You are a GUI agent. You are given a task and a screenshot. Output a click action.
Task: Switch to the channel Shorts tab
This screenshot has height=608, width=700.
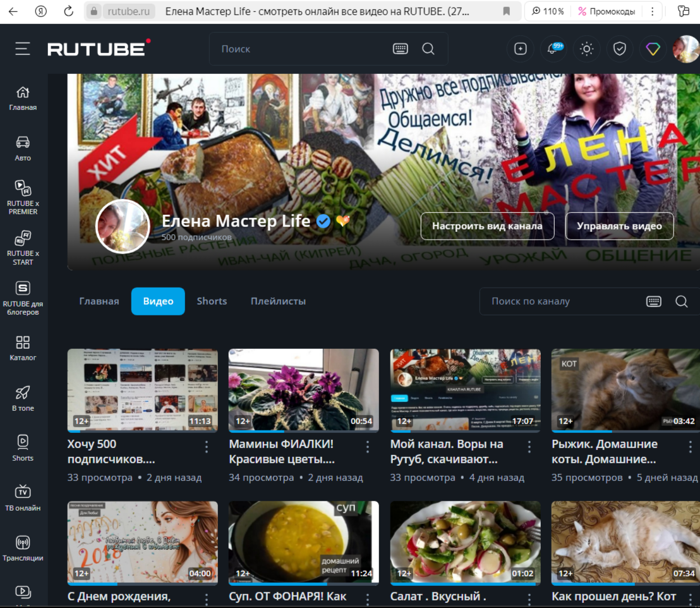pos(212,301)
